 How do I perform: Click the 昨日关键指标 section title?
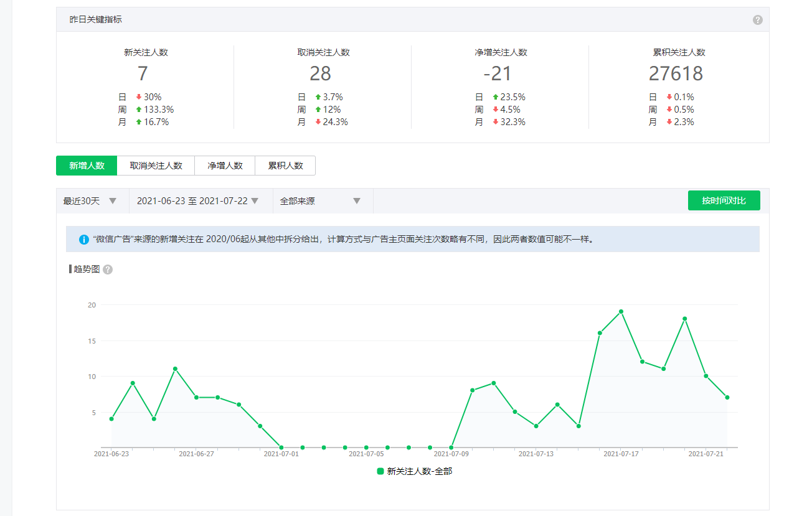click(95, 19)
